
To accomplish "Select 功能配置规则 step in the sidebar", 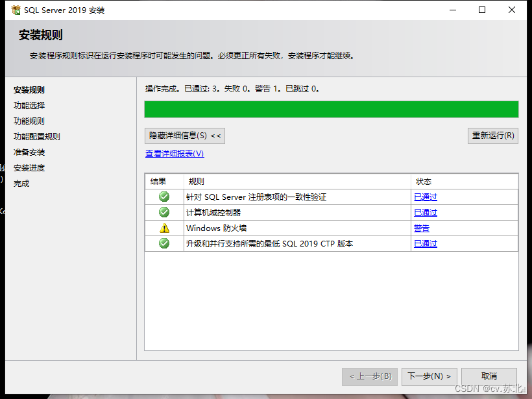I will click(37, 137).
